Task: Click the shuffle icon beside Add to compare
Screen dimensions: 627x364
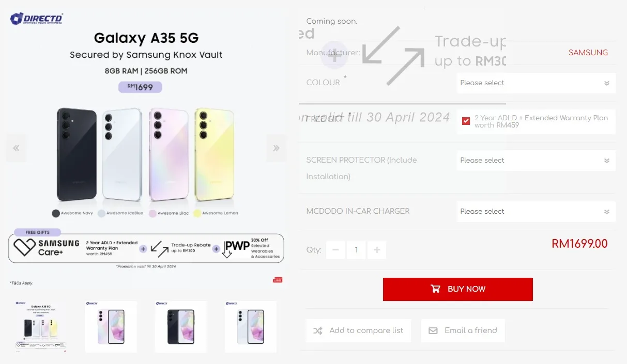Action: pos(318,330)
